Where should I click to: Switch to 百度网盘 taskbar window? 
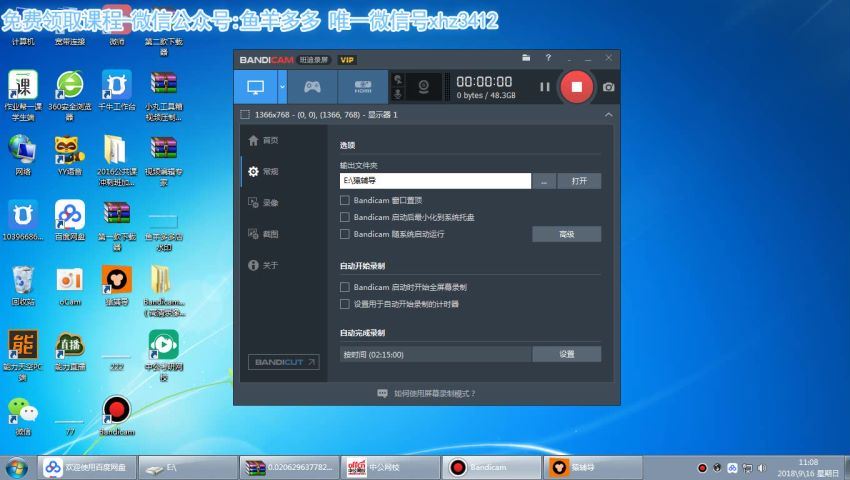point(87,467)
